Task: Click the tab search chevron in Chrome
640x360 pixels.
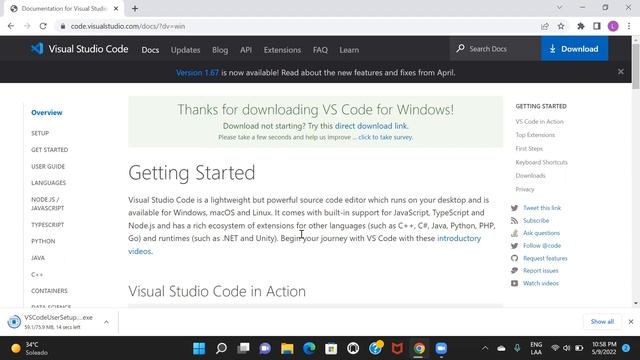Action: coord(560,7)
